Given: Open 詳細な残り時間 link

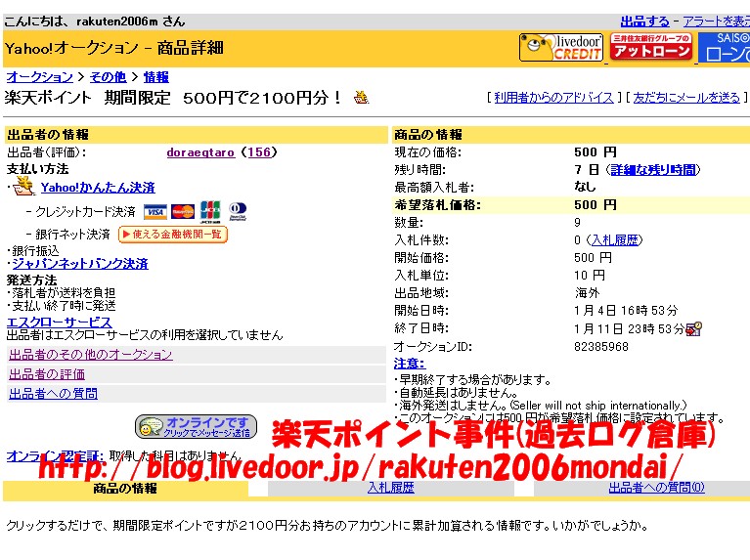Looking at the screenshot, I should tap(653, 170).
